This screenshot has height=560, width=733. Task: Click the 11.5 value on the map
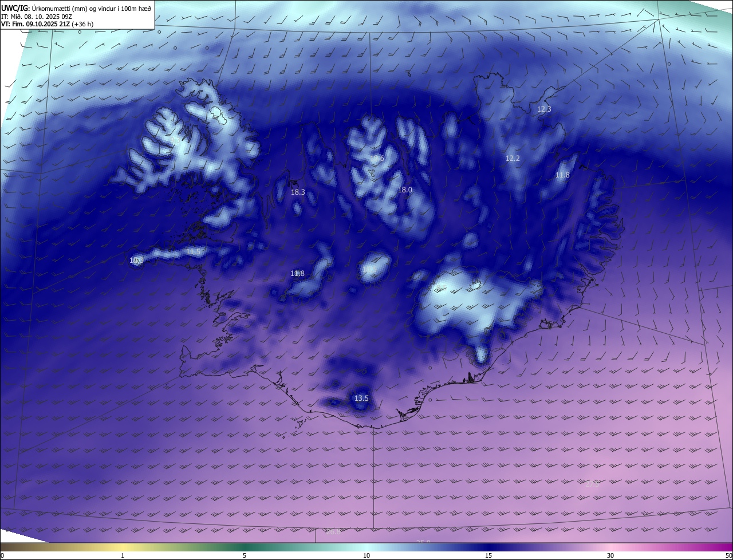[194, 252]
